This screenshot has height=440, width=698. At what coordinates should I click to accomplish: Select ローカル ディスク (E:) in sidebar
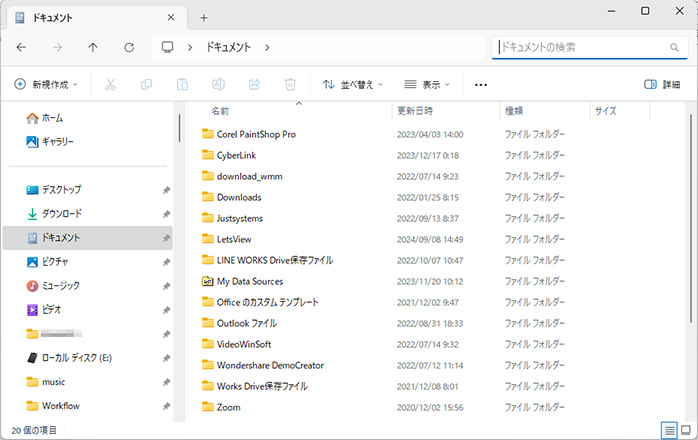(88, 358)
